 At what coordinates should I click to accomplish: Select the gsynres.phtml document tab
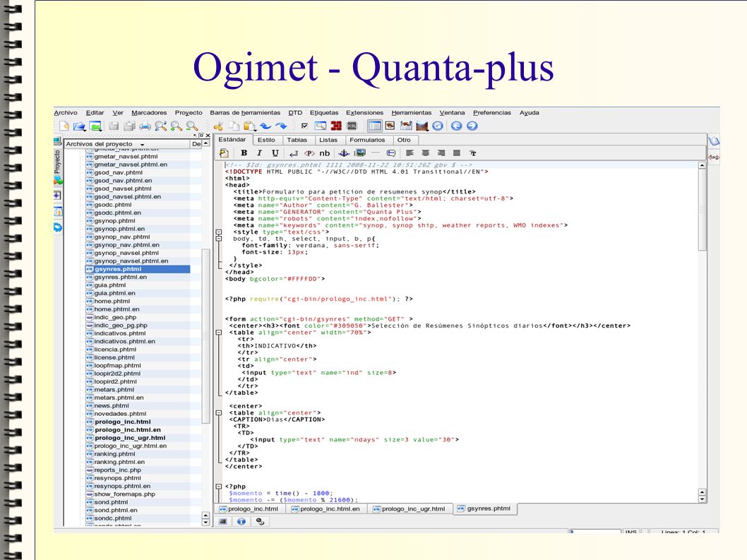pyautogui.click(x=484, y=508)
